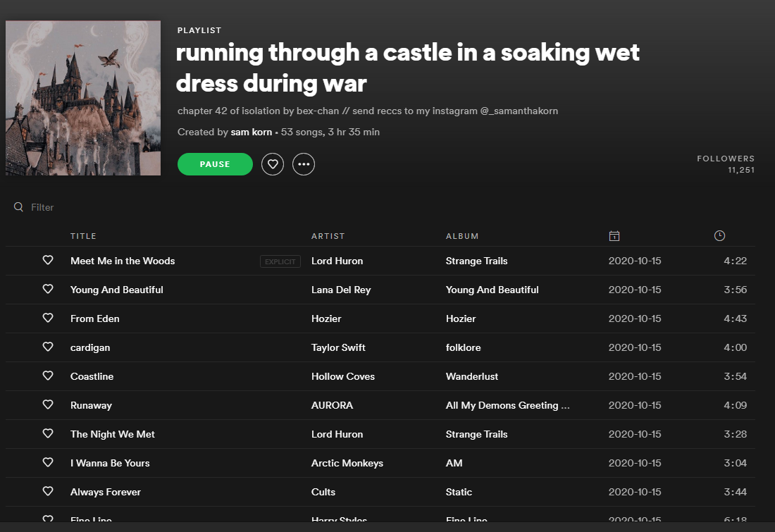Click the FOLLOWERS count 11,251

[741, 170]
